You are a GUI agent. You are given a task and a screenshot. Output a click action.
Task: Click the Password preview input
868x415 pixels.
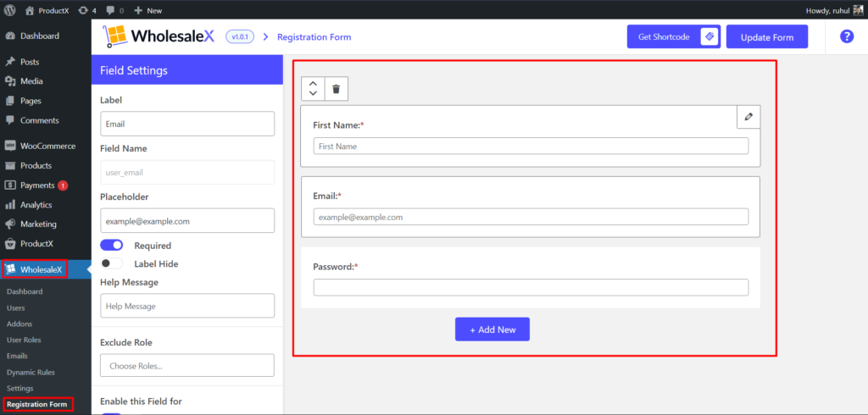[531, 287]
